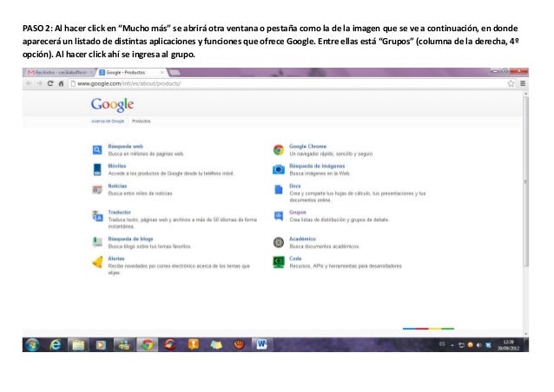Open the Búsqueda de imágenes link

(317, 166)
